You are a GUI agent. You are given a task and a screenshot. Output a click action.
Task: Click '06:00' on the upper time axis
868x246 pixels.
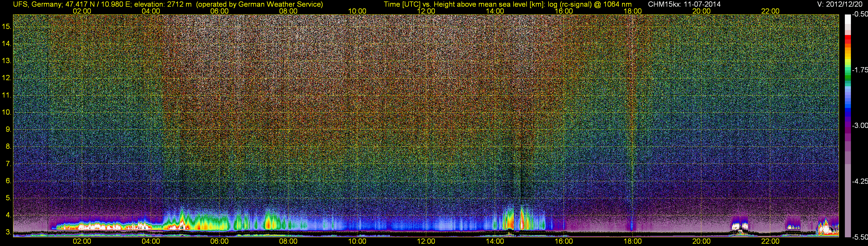coord(219,11)
